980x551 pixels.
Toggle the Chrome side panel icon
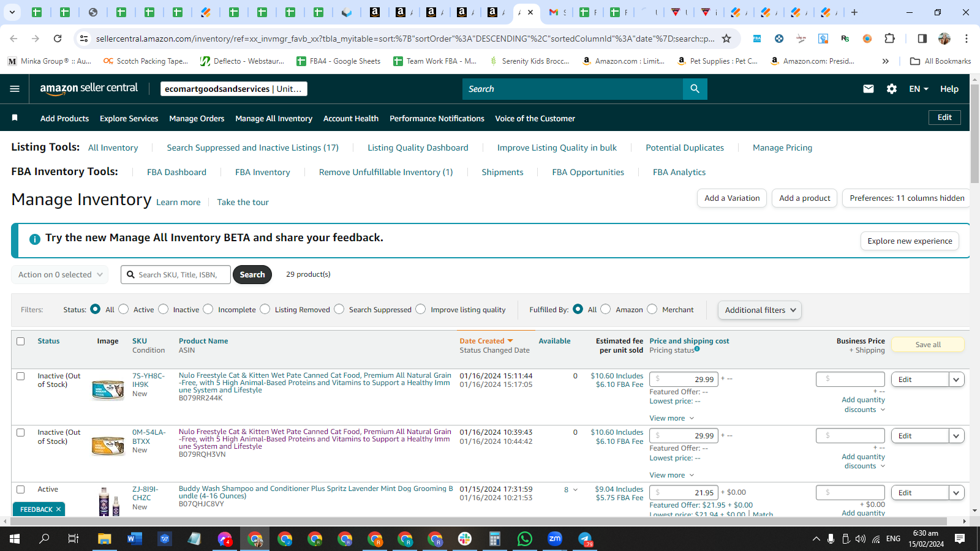(922, 39)
